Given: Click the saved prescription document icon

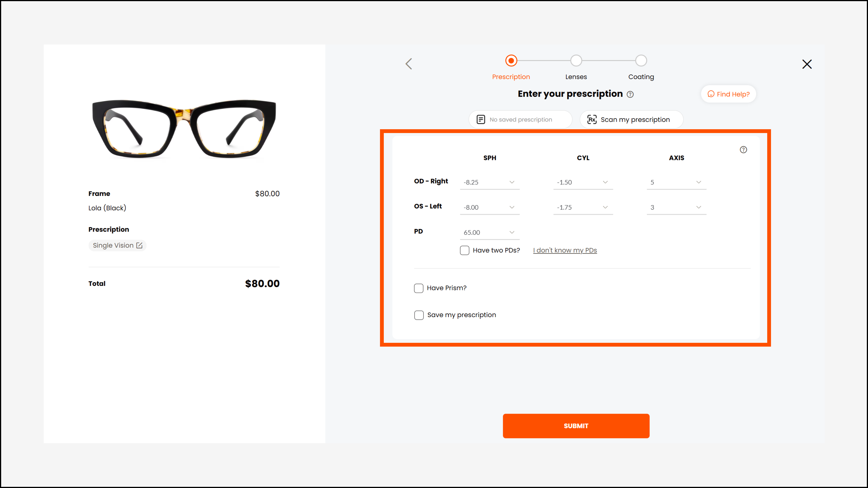Looking at the screenshot, I should 480,120.
